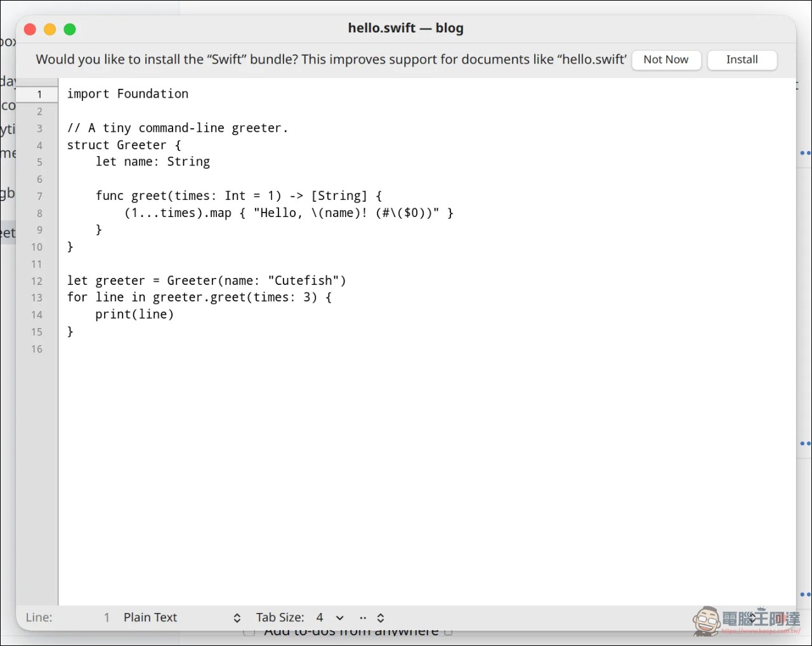The width and height of the screenshot is (812, 646).
Task: Click the 'for line in greeter.greet' line
Action: [x=199, y=297]
